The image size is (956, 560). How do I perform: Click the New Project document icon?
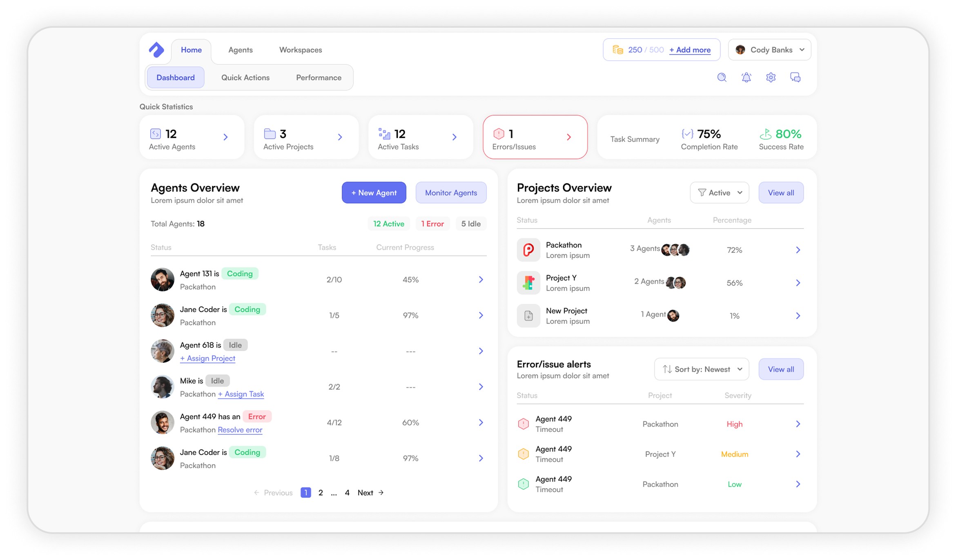pyautogui.click(x=528, y=316)
